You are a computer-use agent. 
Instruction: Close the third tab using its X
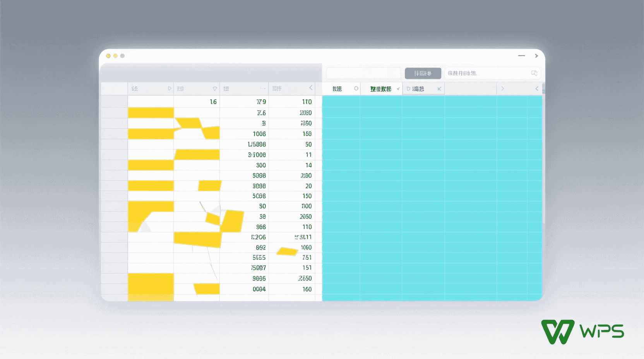pyautogui.click(x=439, y=89)
